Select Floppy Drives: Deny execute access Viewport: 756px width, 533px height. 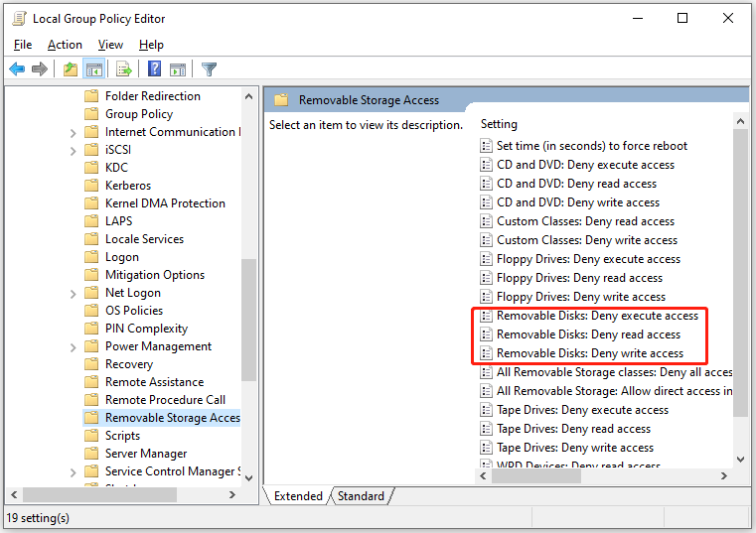coord(588,259)
